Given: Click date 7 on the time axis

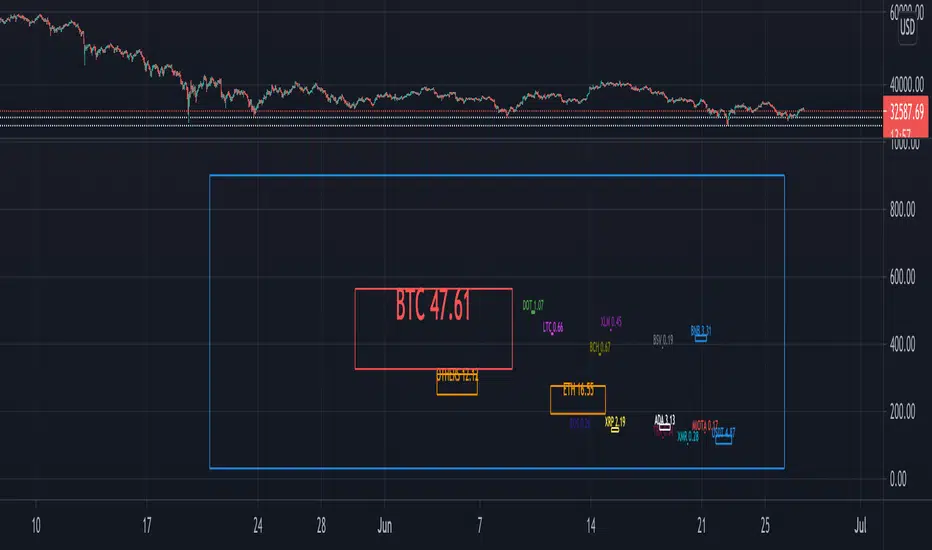Looking at the screenshot, I should pyautogui.click(x=480, y=526).
